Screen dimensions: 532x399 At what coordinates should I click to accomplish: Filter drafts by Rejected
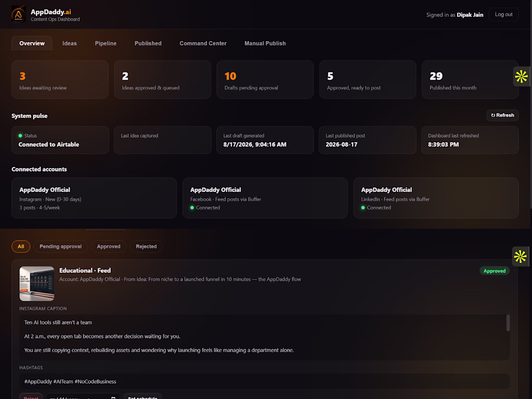(x=146, y=246)
